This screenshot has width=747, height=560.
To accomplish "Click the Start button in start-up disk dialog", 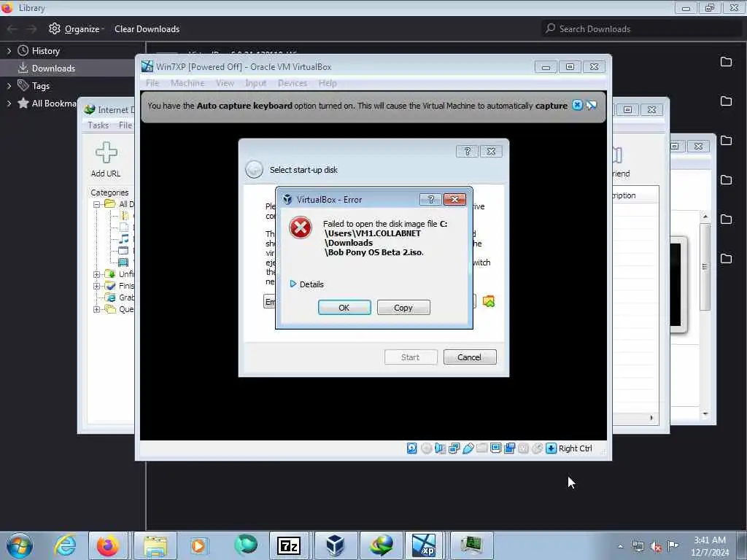I will tap(410, 357).
